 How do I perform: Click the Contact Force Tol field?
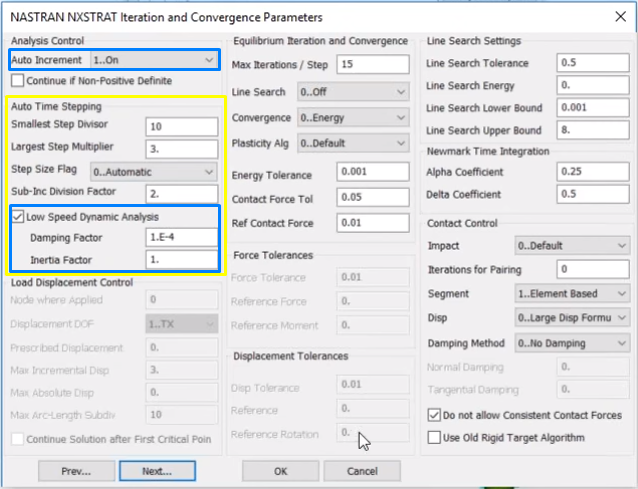coord(373,197)
